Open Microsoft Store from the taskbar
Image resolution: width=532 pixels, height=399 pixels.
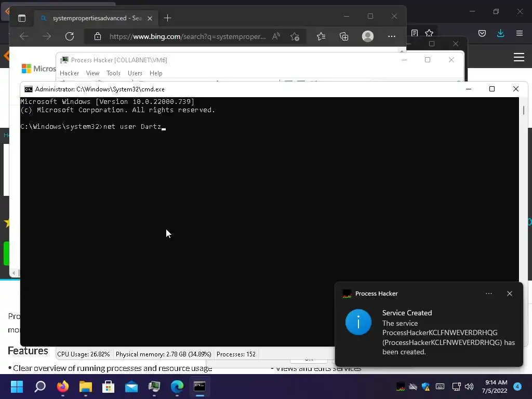108,386
